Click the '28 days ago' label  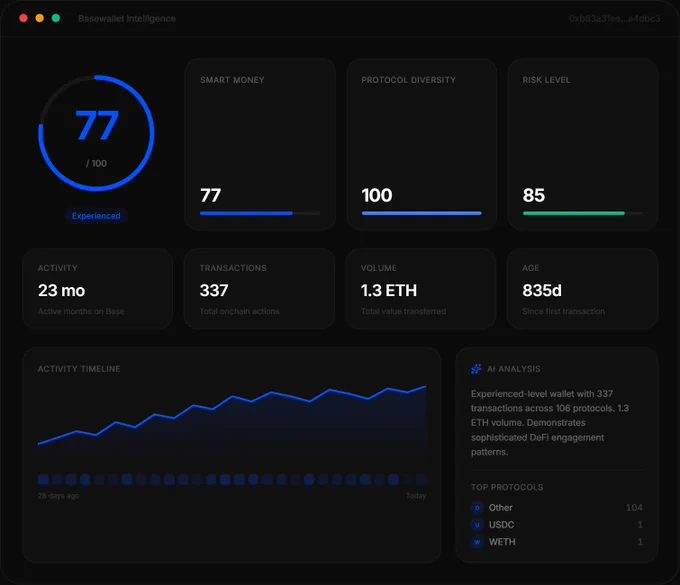pos(58,496)
